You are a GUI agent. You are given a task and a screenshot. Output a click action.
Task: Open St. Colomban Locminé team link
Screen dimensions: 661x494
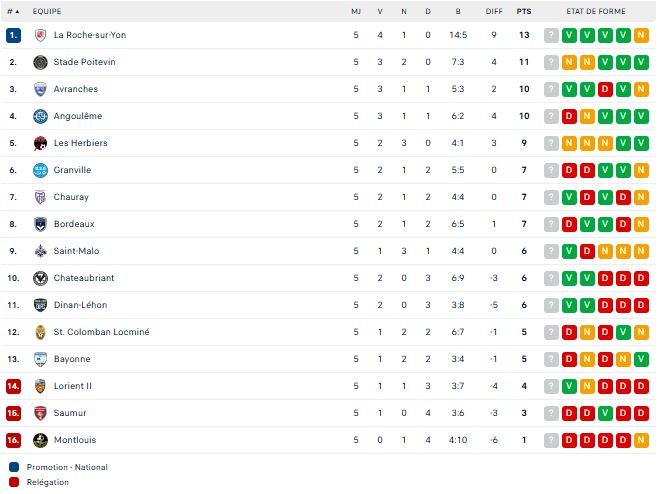101,332
